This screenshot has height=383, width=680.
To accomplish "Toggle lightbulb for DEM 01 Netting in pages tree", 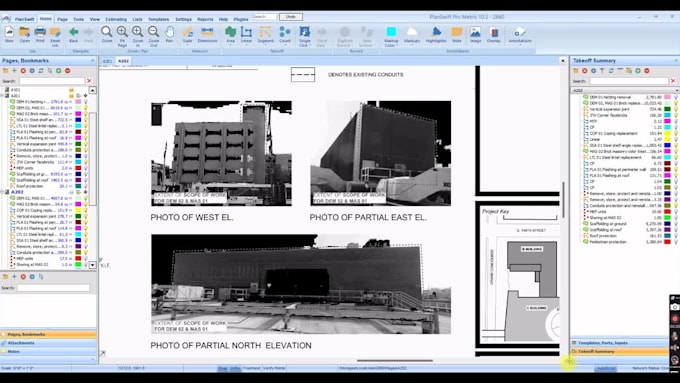I will (x=86, y=102).
